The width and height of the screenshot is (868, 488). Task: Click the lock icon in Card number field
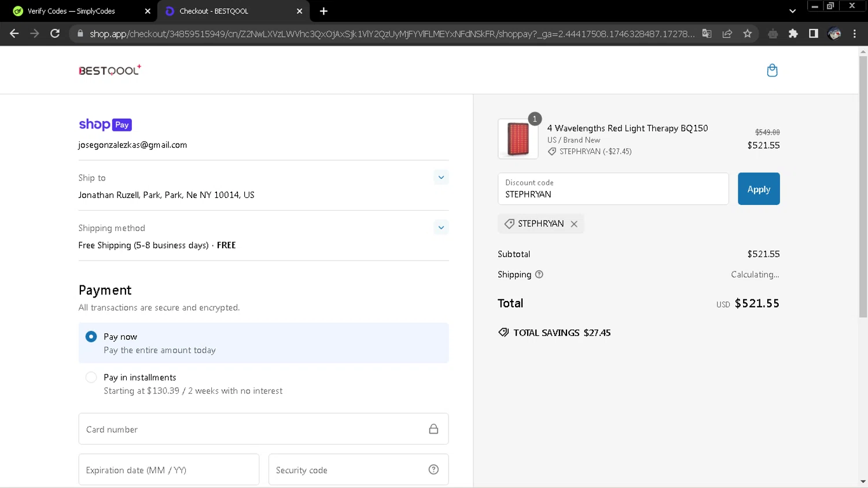coord(433,429)
